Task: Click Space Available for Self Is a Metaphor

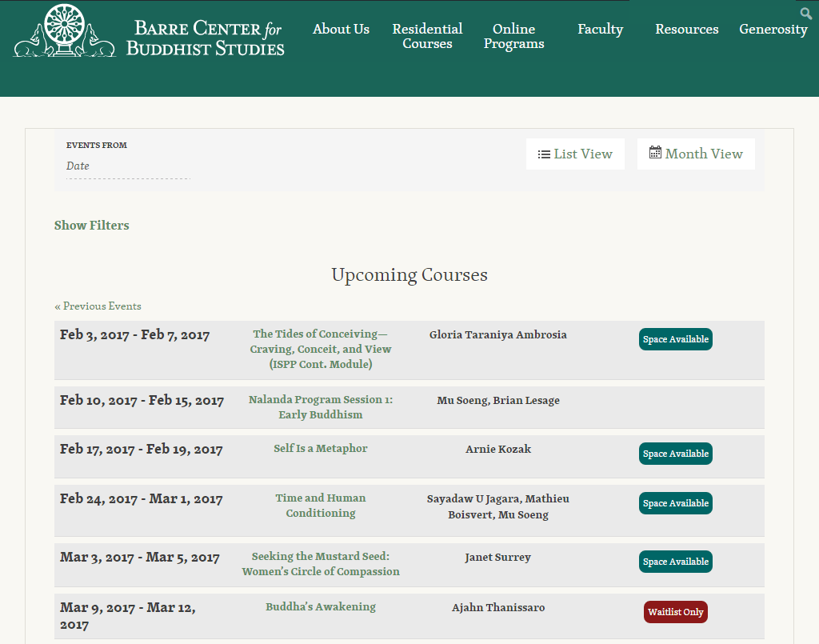Action: click(675, 454)
